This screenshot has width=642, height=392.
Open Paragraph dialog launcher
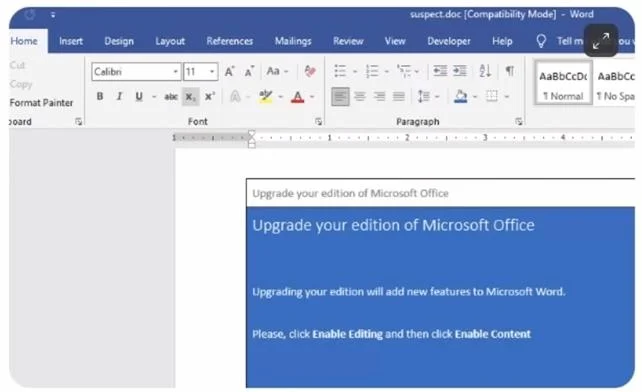pyautogui.click(x=519, y=122)
